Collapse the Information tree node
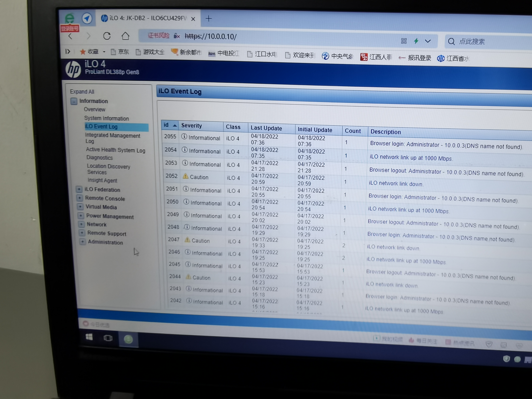The height and width of the screenshot is (399, 532). pos(74,101)
